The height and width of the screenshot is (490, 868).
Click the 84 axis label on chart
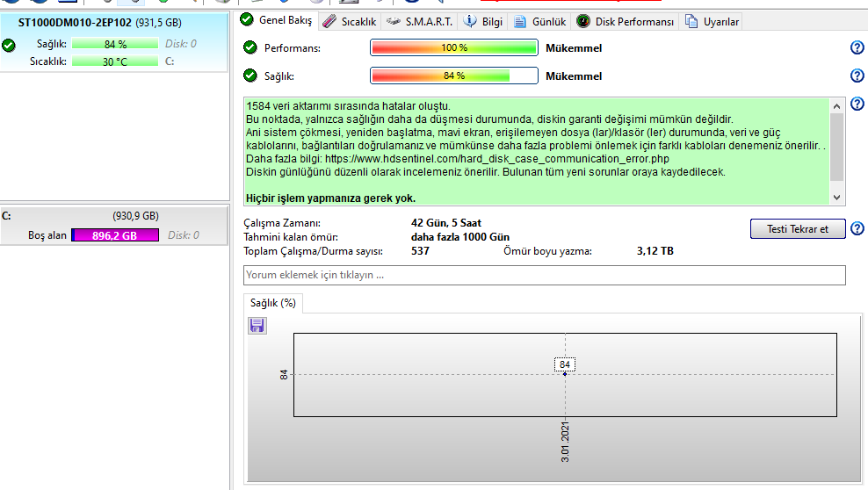pos(284,374)
